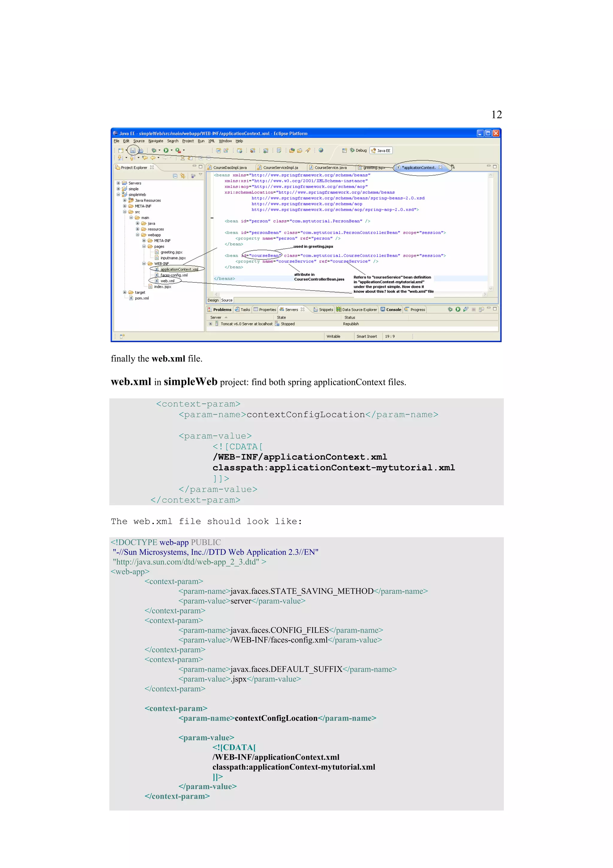Click the editor horizontal scrollbar right arrow

tap(485, 294)
